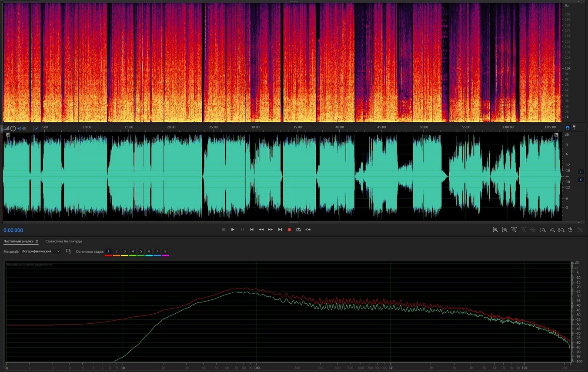The width and height of the screenshot is (588, 372).
Task: Click the red Record button
Action: tap(289, 230)
